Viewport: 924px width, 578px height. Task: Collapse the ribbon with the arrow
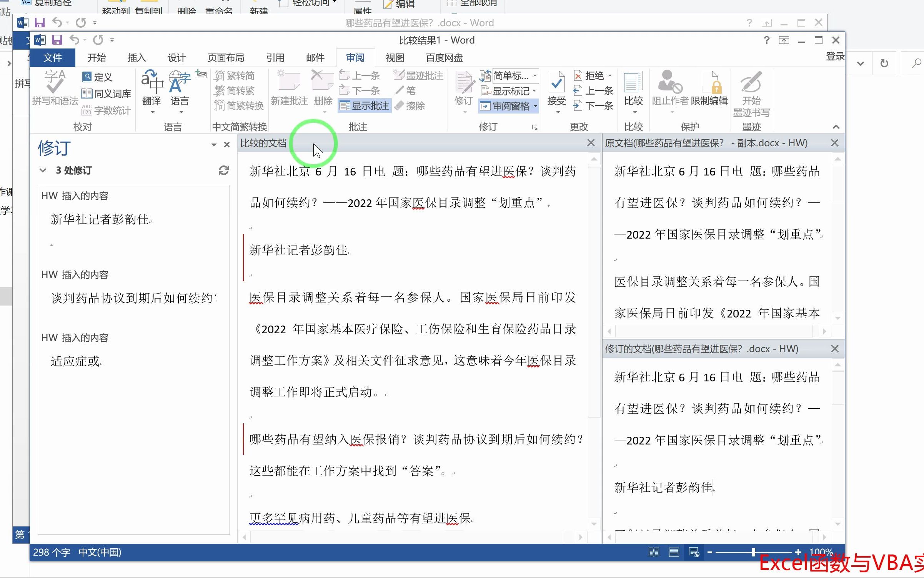tap(836, 127)
